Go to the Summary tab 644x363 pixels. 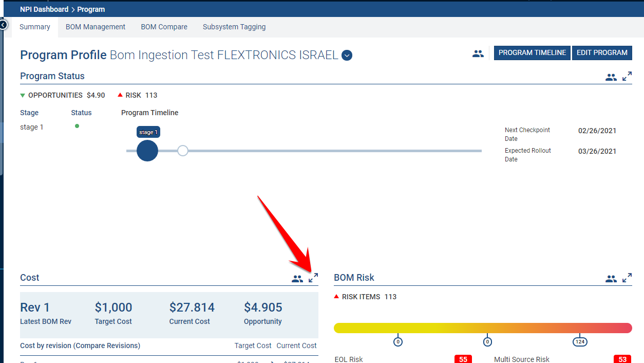click(x=35, y=27)
